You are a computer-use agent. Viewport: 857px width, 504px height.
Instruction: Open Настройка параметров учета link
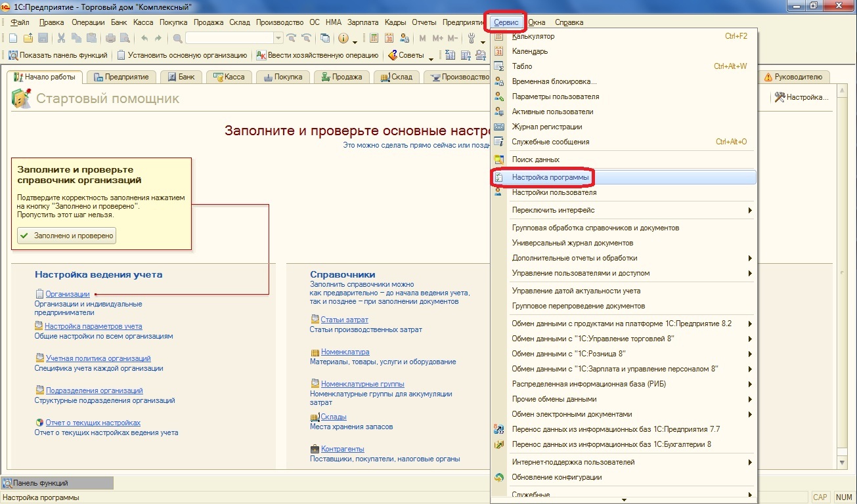point(93,326)
